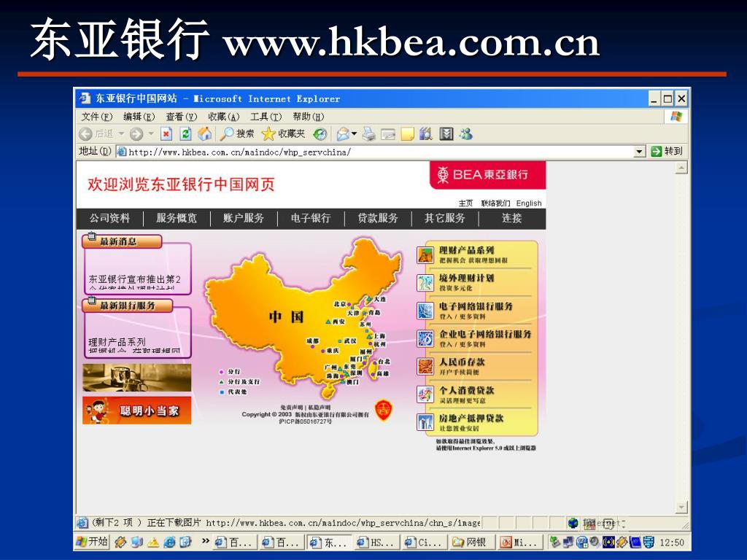Click the Edit toolbar icon next to printer
This screenshot has width=747, height=560.
tap(388, 134)
